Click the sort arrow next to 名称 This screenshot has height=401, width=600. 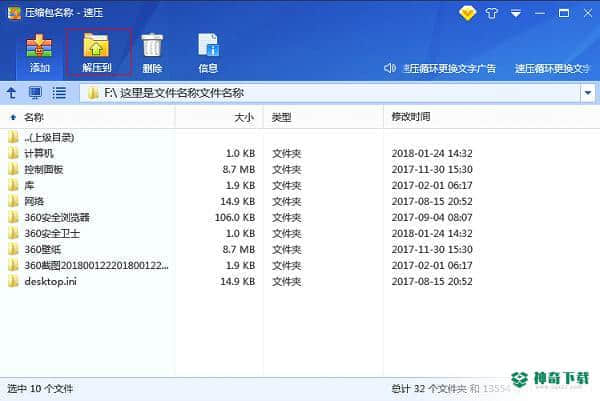click(13, 117)
